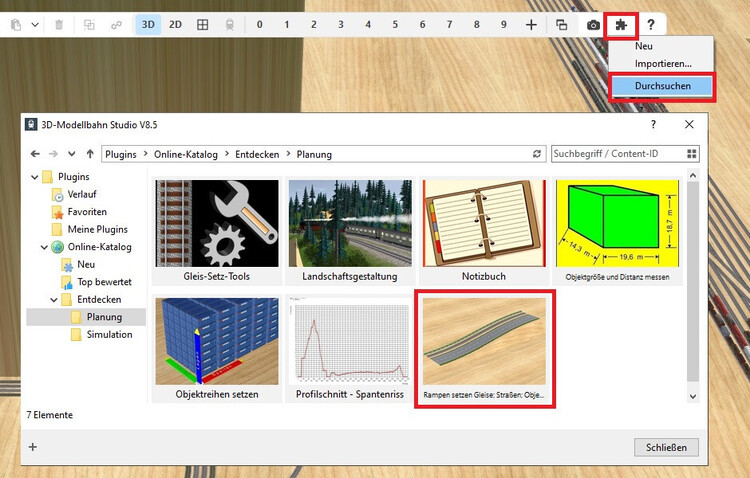Switch to 2D view mode
The image size is (750, 478).
pos(176,24)
